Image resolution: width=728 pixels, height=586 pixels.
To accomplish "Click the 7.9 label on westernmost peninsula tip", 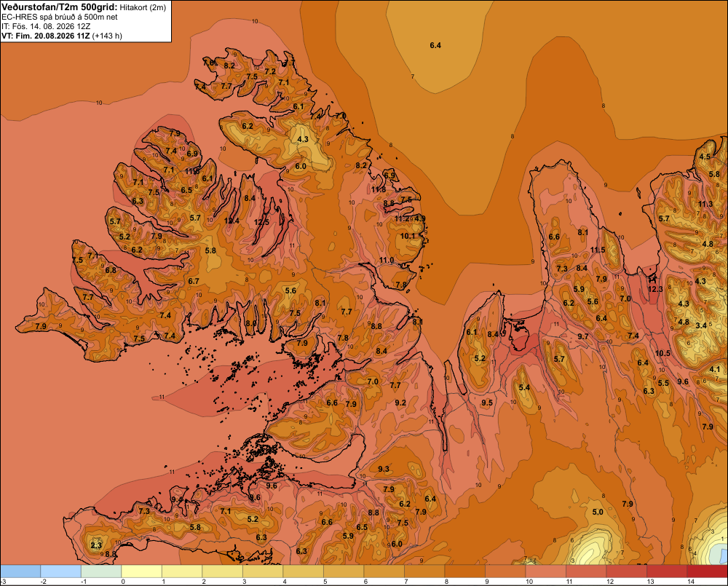I will tap(41, 326).
